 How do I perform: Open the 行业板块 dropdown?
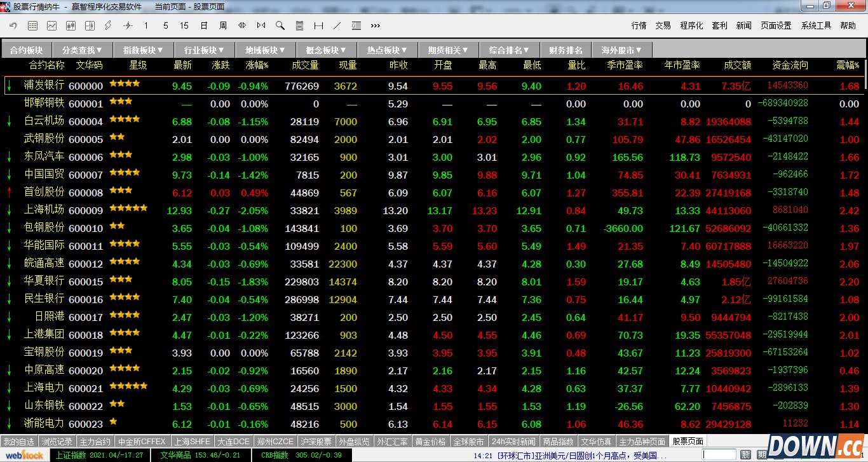(205, 50)
